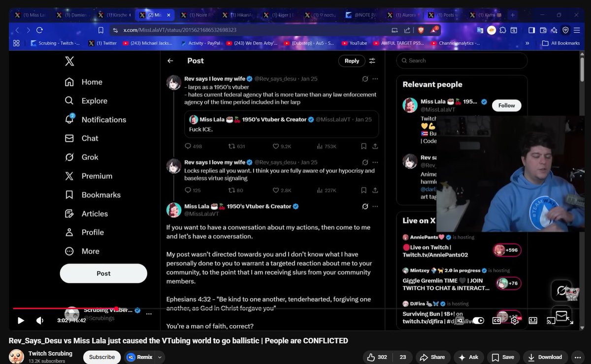The height and width of the screenshot is (364, 591).
Task: Switch the player to theater mode
Action: click(532, 320)
